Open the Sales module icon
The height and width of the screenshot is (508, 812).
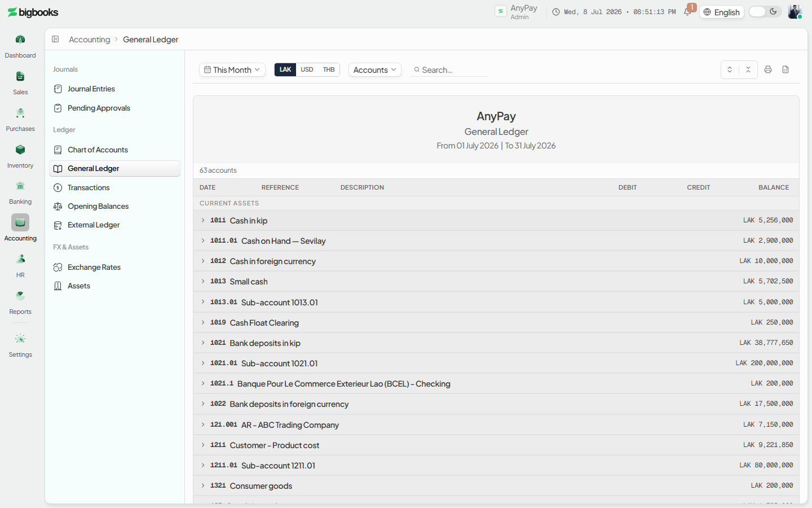(x=20, y=76)
